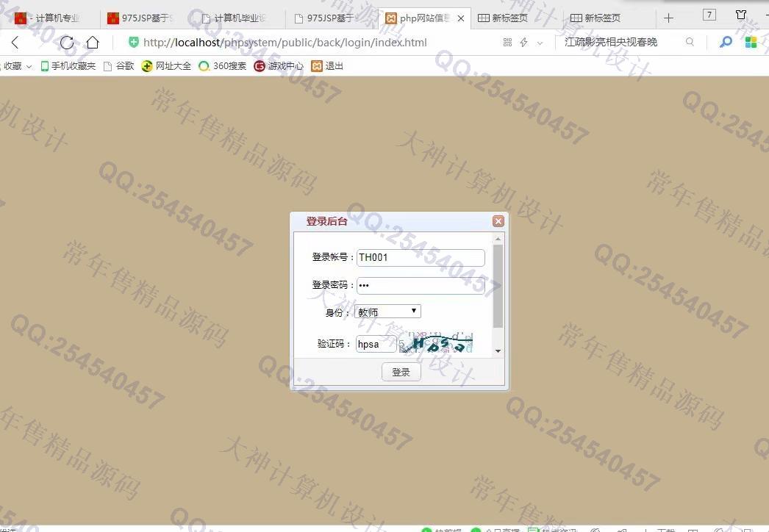Click the dialog vertical scrollbar thumb

(498, 285)
